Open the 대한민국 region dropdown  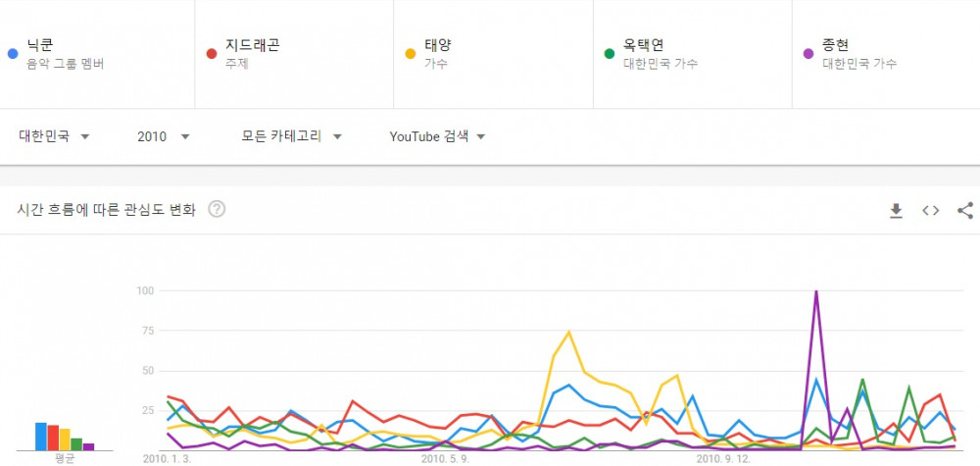[54, 136]
